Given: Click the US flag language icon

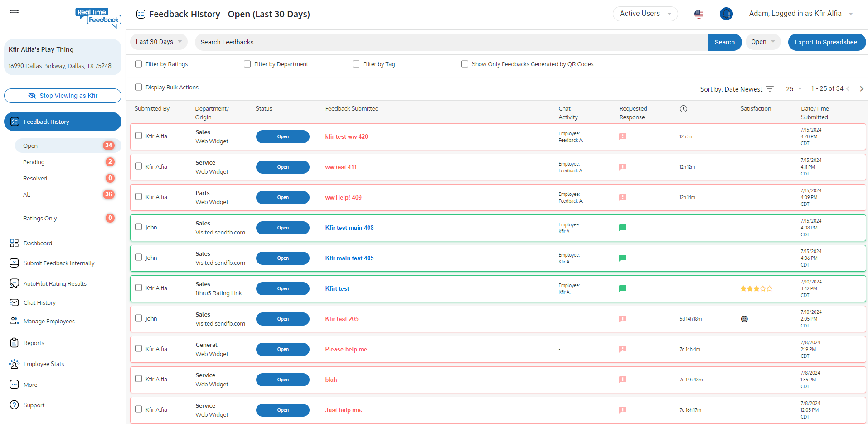Looking at the screenshot, I should coord(698,14).
